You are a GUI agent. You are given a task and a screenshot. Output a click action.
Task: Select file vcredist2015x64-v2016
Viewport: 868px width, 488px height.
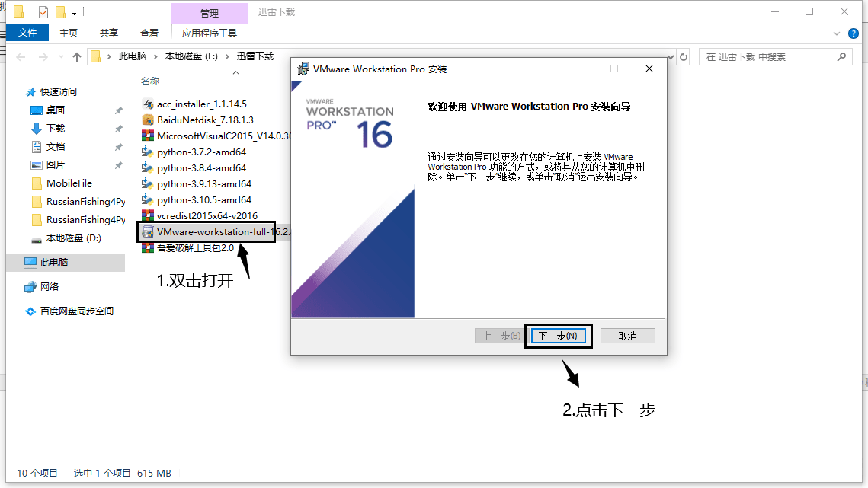207,216
